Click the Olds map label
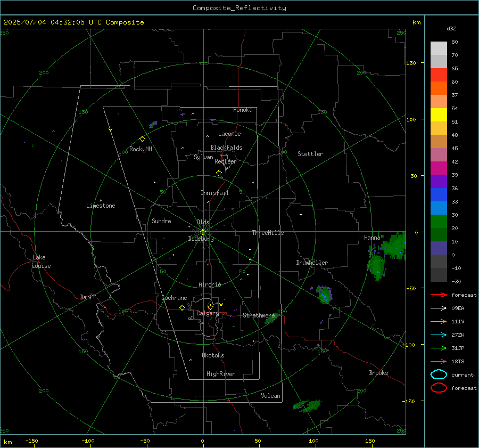The image size is (479, 448). [203, 222]
